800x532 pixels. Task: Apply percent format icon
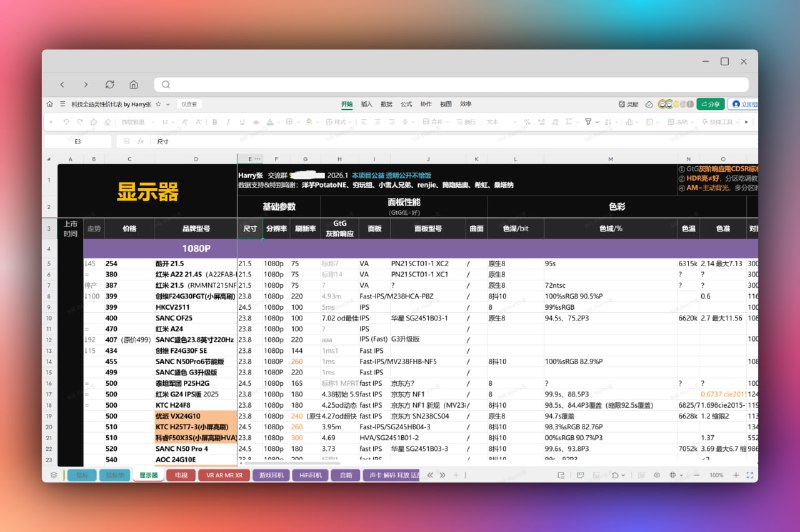click(x=527, y=122)
